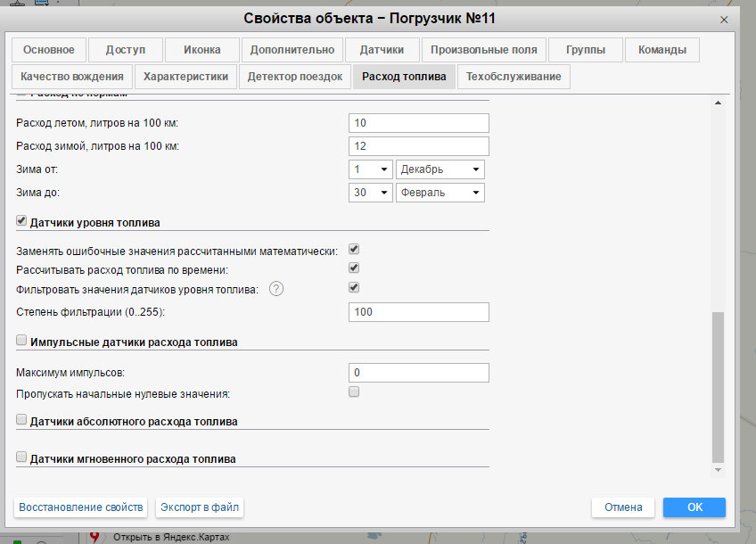Open winter start month dropdown Декабрь
This screenshot has height=544, width=756.
pyautogui.click(x=440, y=169)
